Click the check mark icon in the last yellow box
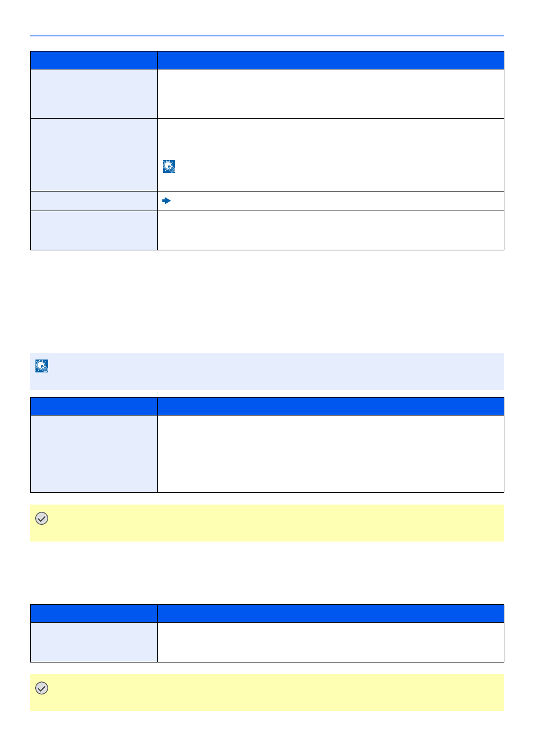Image resolution: width=534 pixels, height=756 pixels. [x=42, y=688]
